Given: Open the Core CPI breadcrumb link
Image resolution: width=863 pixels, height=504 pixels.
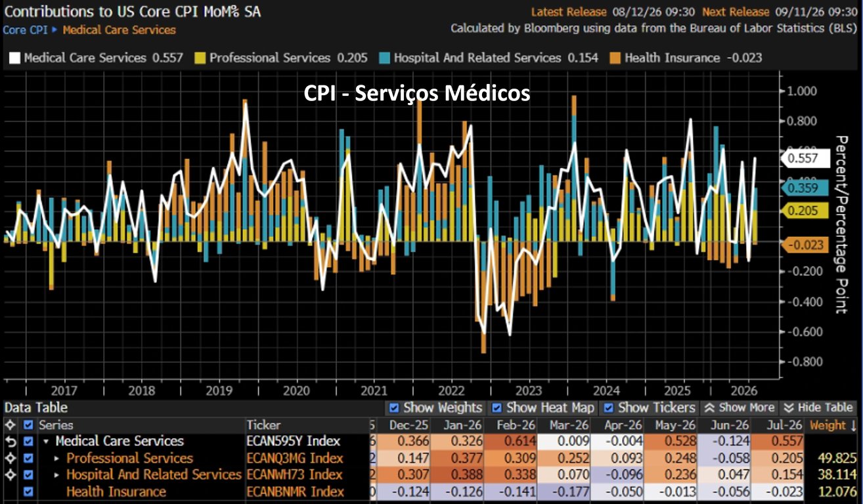Looking at the screenshot, I should tap(25, 30).
